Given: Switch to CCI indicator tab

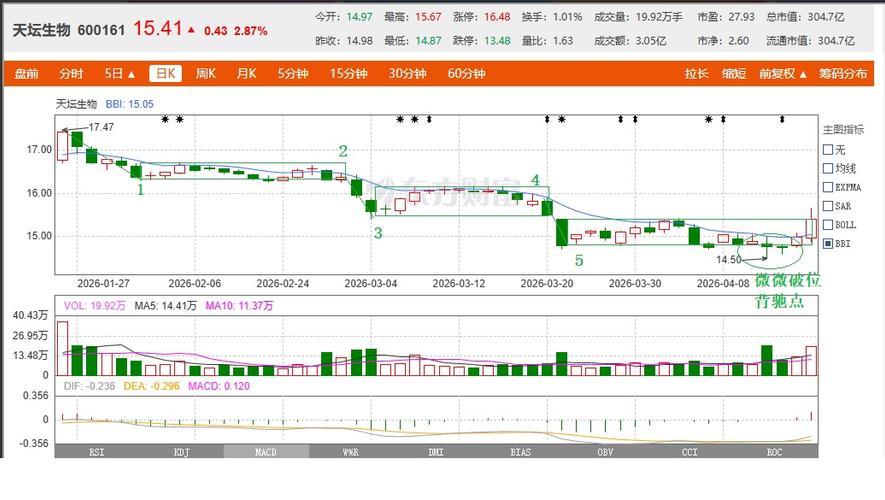Looking at the screenshot, I should point(690,452).
